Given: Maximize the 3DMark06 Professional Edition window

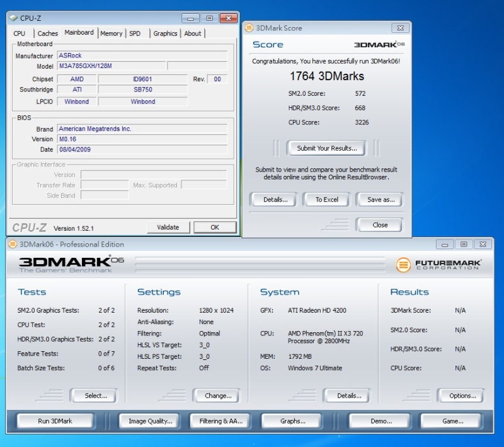Looking at the screenshot, I should click(x=464, y=245).
